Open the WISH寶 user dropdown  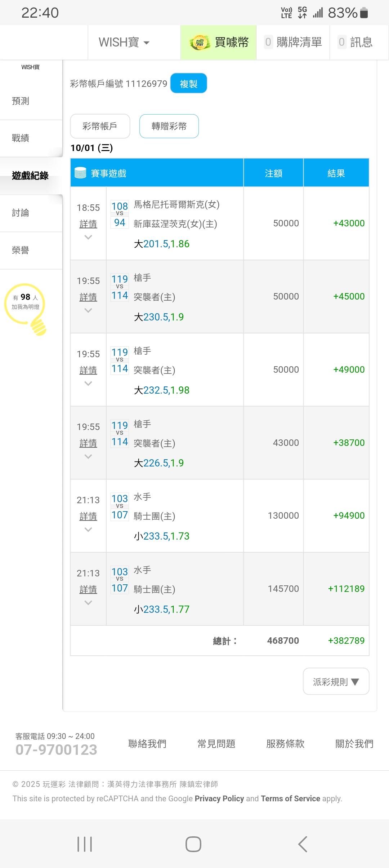point(124,43)
